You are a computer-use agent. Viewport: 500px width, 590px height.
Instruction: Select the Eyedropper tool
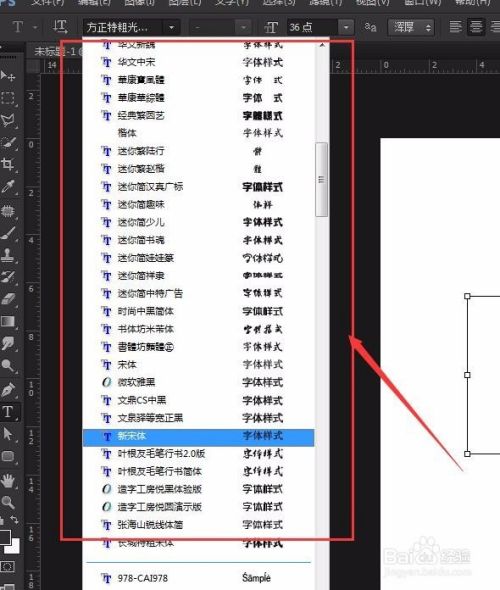(8, 187)
